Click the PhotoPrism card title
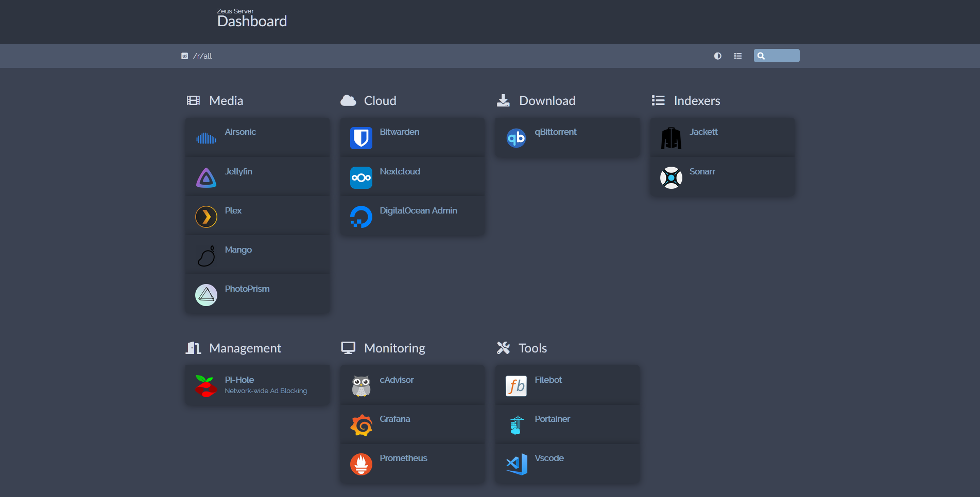 tap(247, 289)
